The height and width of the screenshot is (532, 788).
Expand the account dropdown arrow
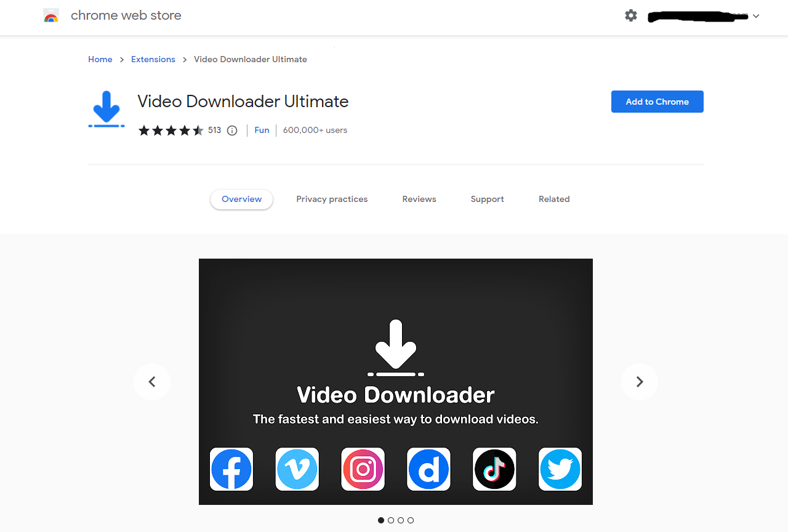click(756, 16)
